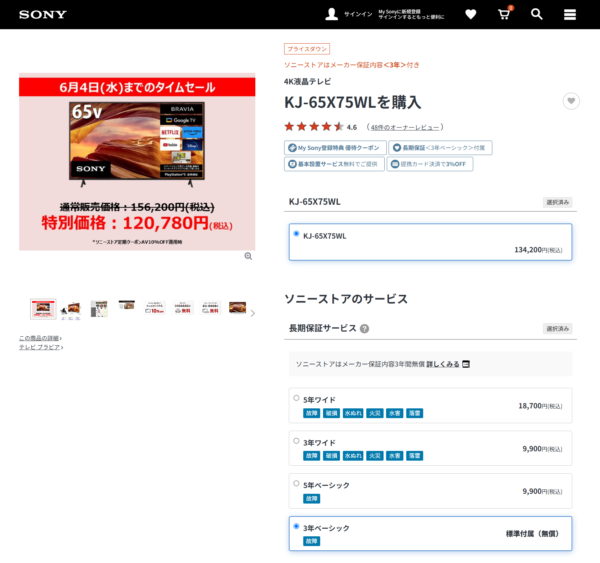
Task: Add KJ-65X75WL to favorites heart
Action: coord(571,101)
